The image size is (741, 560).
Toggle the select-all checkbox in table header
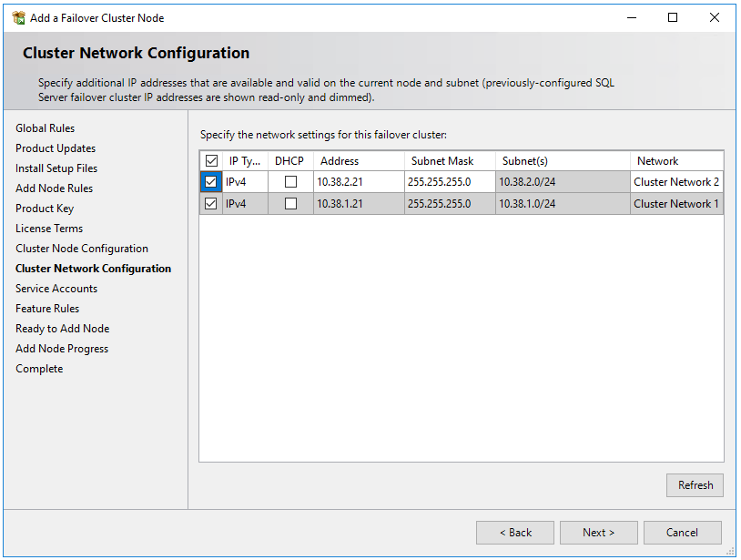(211, 160)
